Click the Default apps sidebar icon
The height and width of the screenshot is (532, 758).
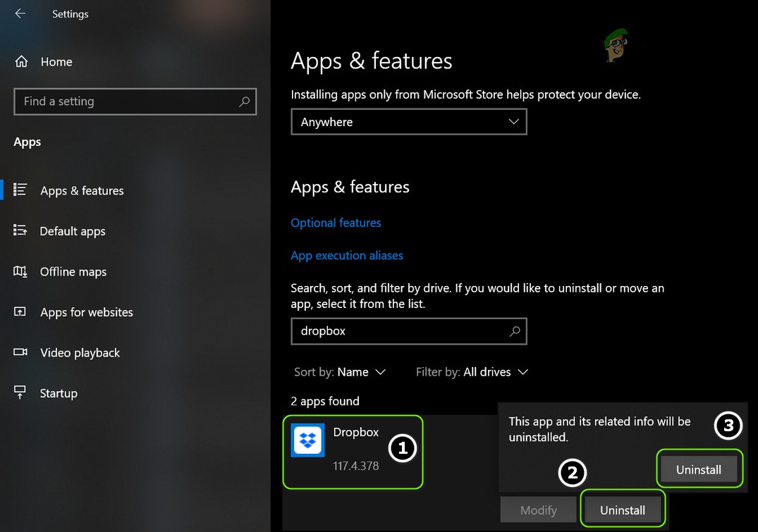[20, 230]
